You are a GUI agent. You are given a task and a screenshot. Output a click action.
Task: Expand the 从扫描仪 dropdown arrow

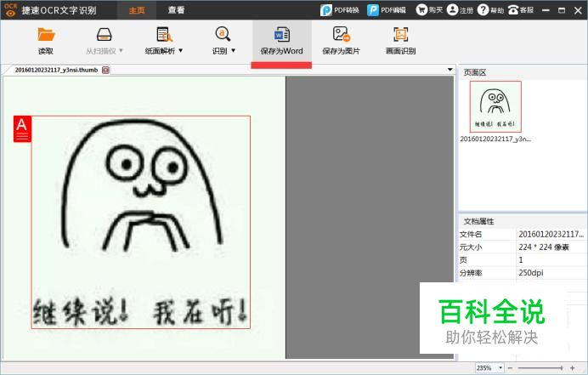click(x=121, y=51)
